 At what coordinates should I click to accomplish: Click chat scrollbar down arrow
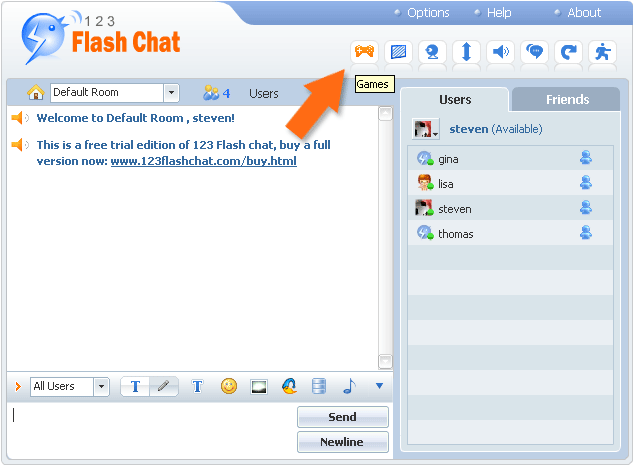point(385,361)
